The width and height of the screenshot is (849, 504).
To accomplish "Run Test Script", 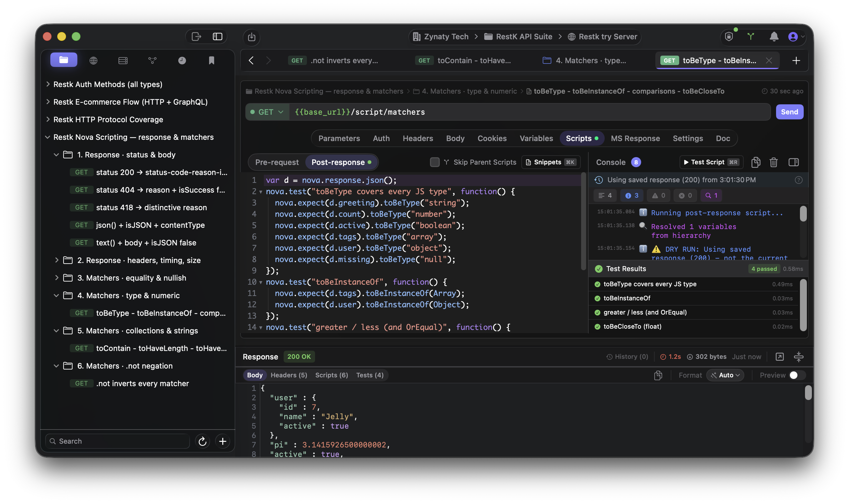I will 711,162.
